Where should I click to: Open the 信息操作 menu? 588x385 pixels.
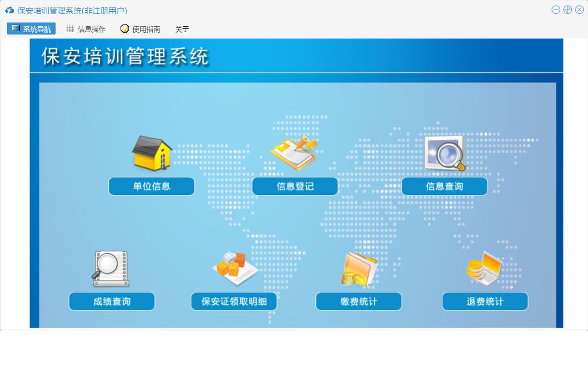pyautogui.click(x=86, y=29)
